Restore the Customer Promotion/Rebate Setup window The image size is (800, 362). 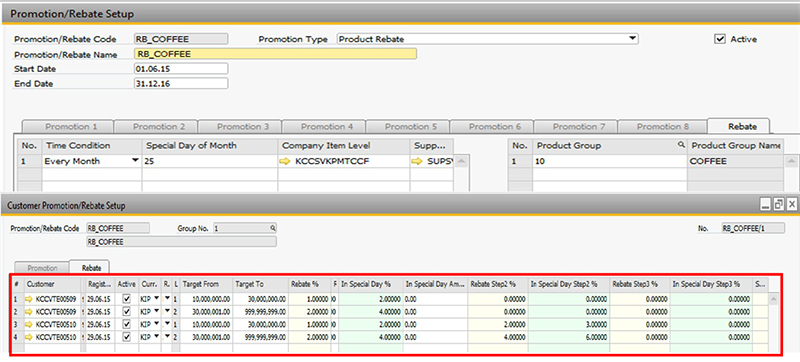pyautogui.click(x=779, y=205)
